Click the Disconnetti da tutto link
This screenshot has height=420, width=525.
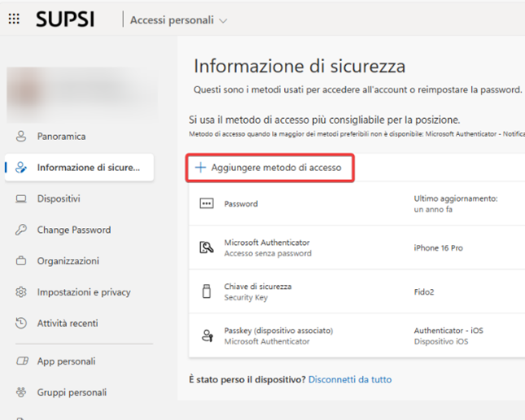pyautogui.click(x=350, y=379)
